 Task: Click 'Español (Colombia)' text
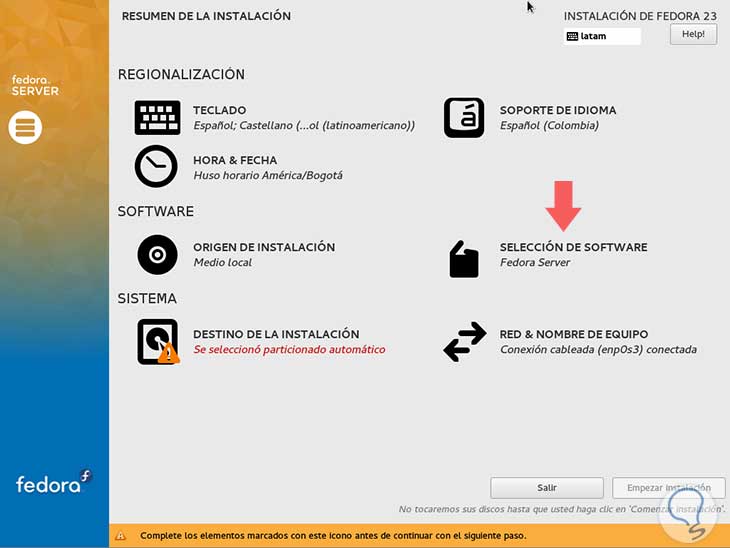click(x=549, y=126)
